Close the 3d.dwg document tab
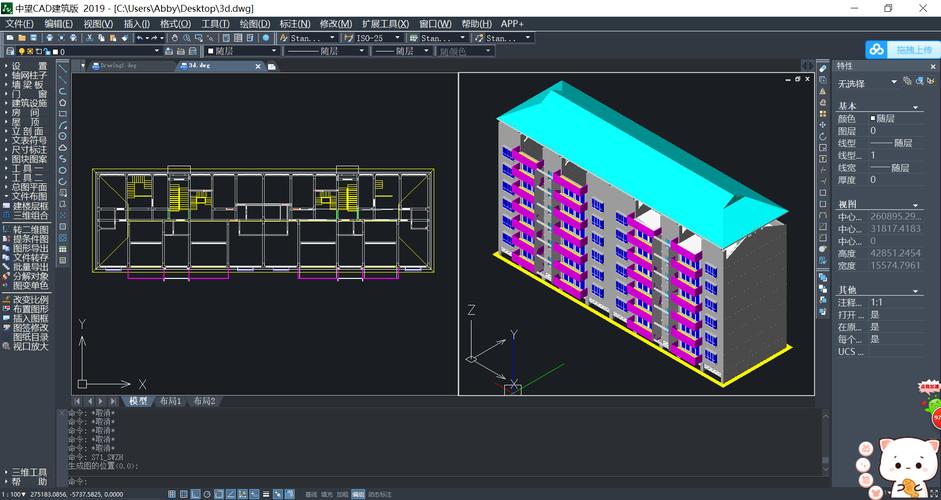The width and height of the screenshot is (941, 500). point(259,67)
